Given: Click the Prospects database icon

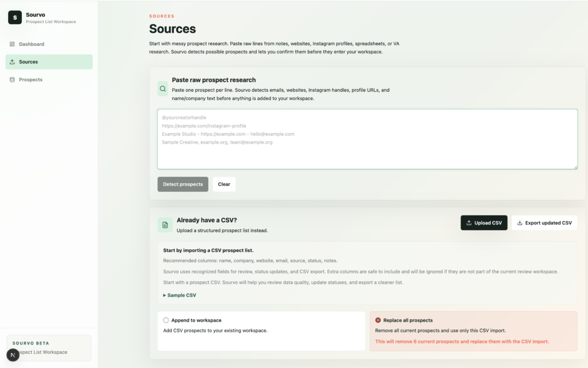Looking at the screenshot, I should [x=12, y=80].
